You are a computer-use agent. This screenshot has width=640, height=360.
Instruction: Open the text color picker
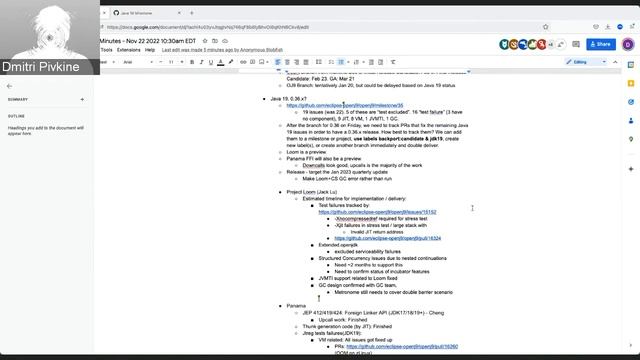220,62
